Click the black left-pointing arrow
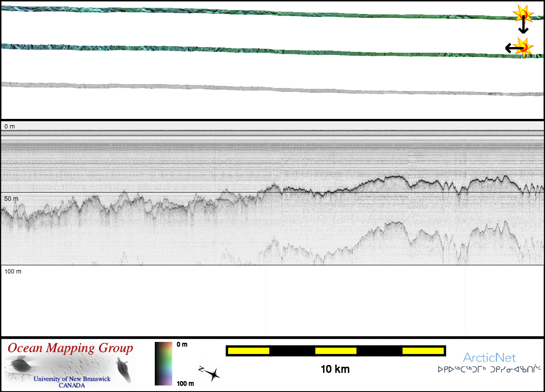The height and width of the screenshot is (392, 545). (511, 47)
